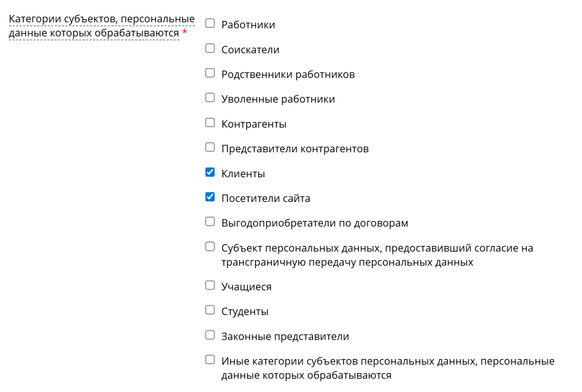
Task: Click the Посетители сайта label text
Action: [265, 198]
